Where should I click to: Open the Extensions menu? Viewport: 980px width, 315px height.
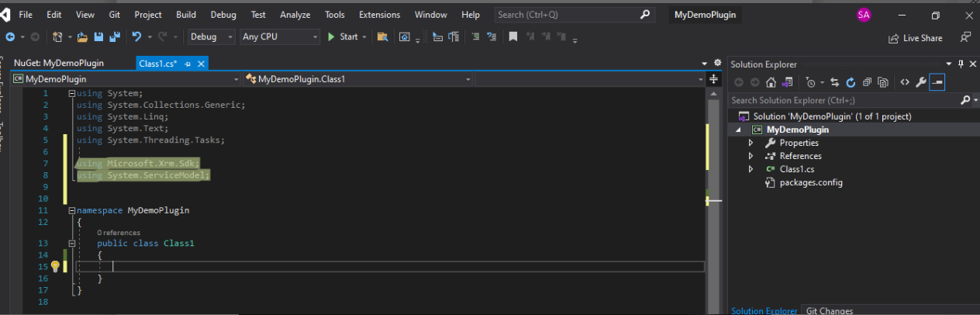point(379,15)
